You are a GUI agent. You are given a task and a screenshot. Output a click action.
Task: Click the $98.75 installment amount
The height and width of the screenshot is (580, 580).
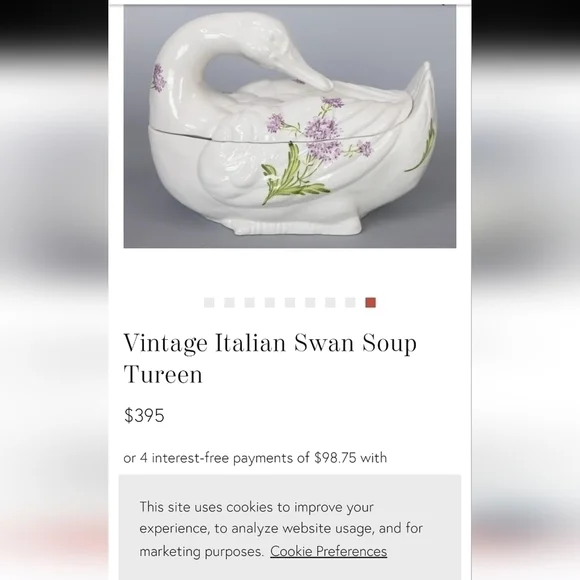click(335, 458)
